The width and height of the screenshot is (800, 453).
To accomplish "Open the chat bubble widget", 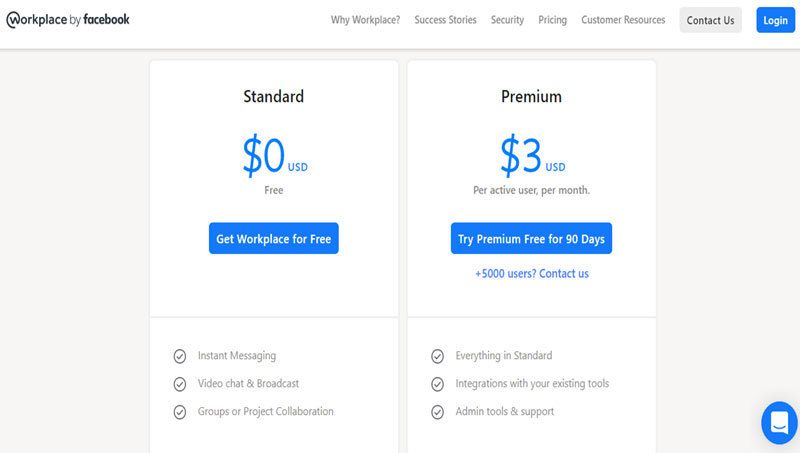I will coord(780,422).
